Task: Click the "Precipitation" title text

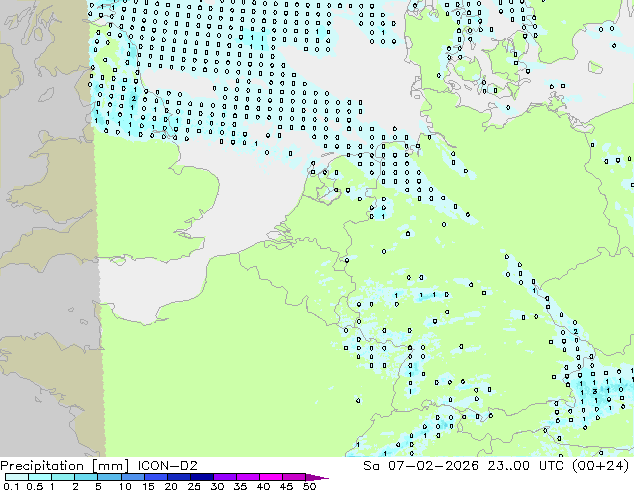Action: click(42, 466)
